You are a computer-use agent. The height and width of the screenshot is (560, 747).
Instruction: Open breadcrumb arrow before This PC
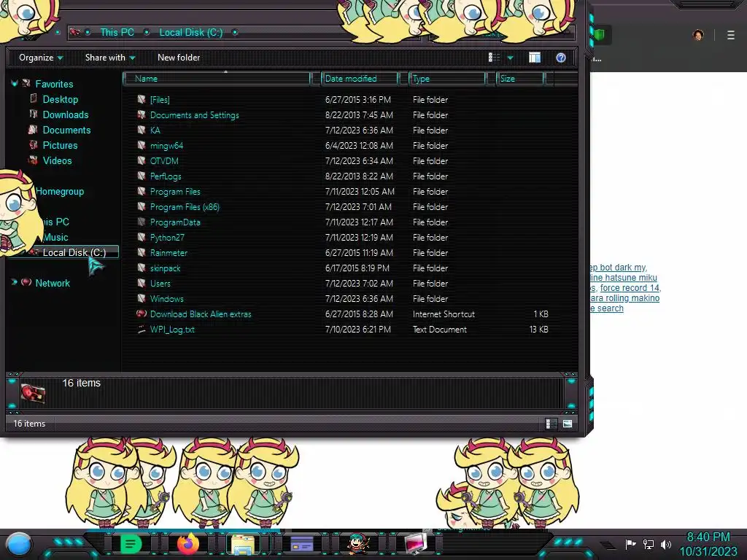[88, 32]
